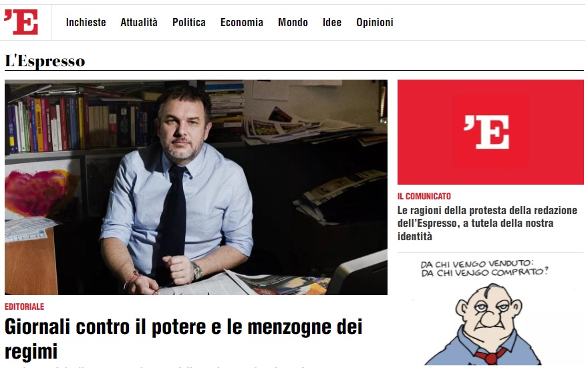This screenshot has width=588, height=368.
Task: Select Politica in the navigation bar
Action: tap(189, 23)
